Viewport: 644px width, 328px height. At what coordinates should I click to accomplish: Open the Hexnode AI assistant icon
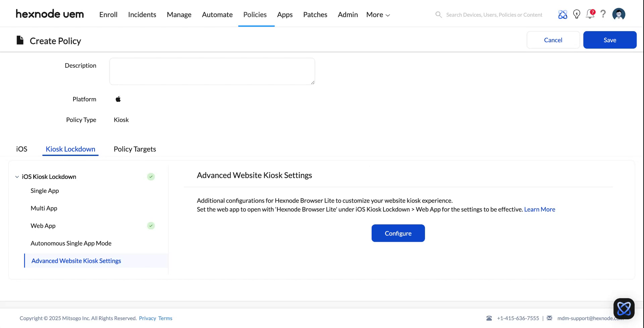coord(562,14)
